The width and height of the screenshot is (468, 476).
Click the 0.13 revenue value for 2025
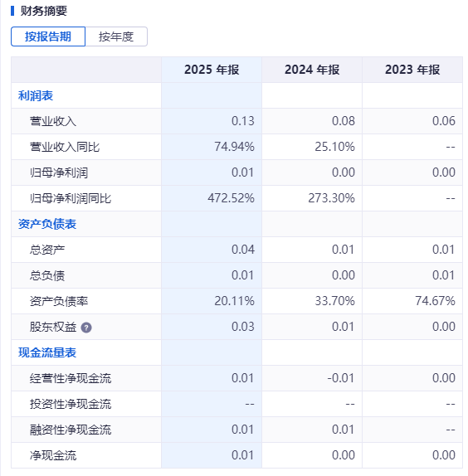242,121
